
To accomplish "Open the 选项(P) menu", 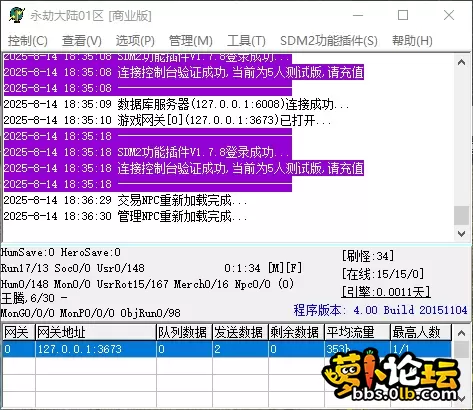I will coord(135,41).
